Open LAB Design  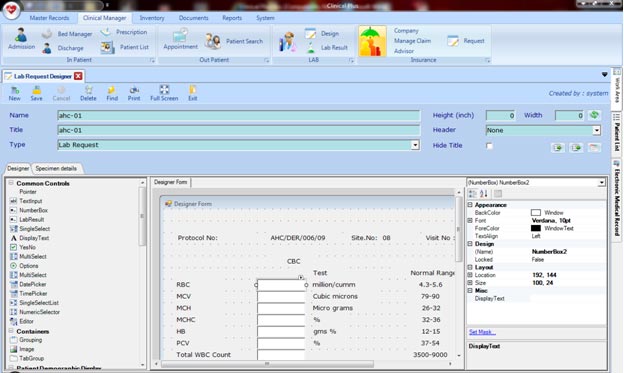point(322,34)
